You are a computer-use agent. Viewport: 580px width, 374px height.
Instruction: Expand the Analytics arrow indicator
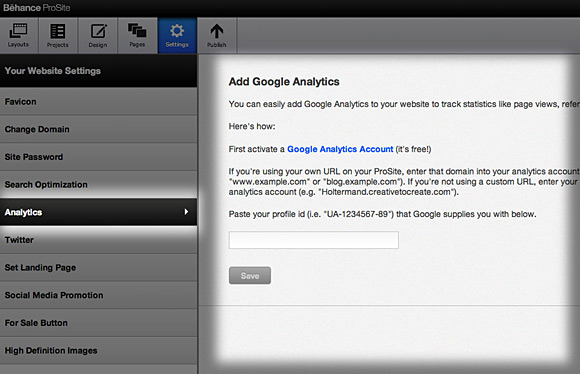186,212
